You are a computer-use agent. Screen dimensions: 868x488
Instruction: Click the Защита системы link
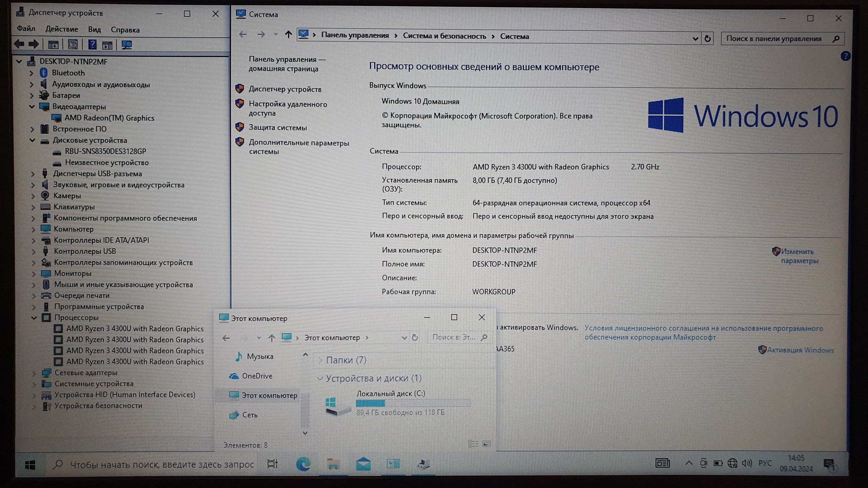[278, 128]
